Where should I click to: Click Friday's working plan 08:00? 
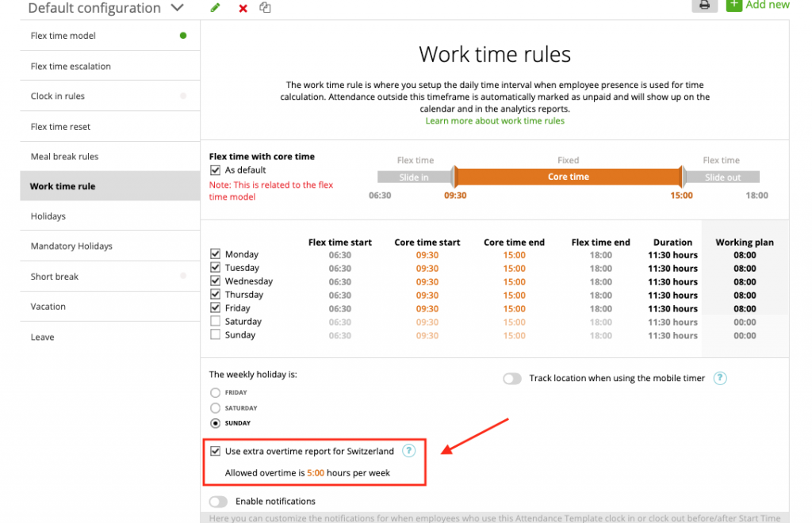[745, 309]
